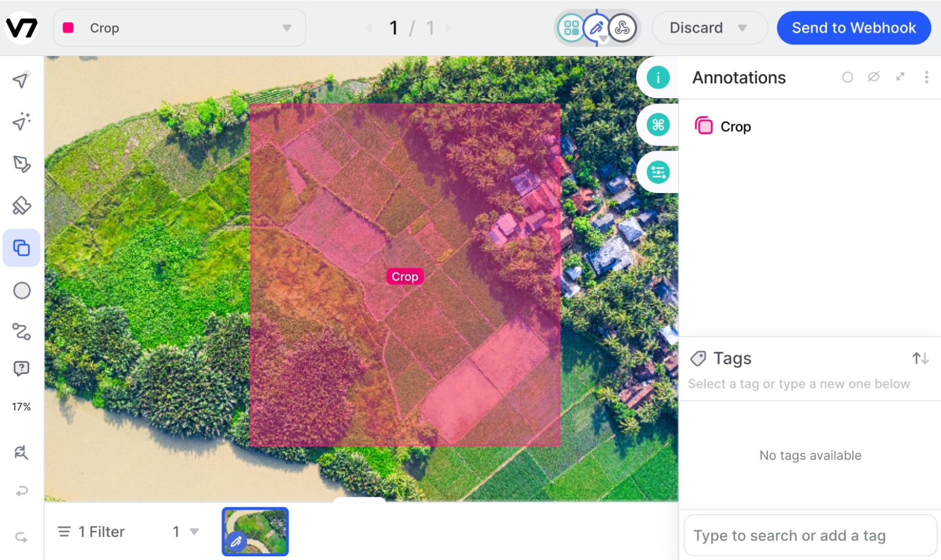Select the brush/freehand tool
The width and height of the screenshot is (941, 560).
point(22,206)
